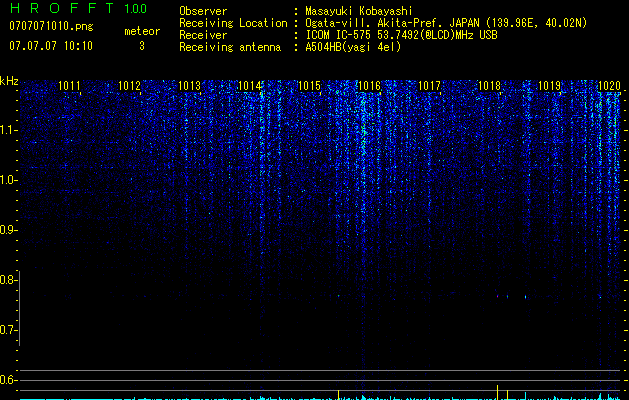Click the 0.9 kHz axis label
The width and height of the screenshot is (629, 400).
coord(8,230)
